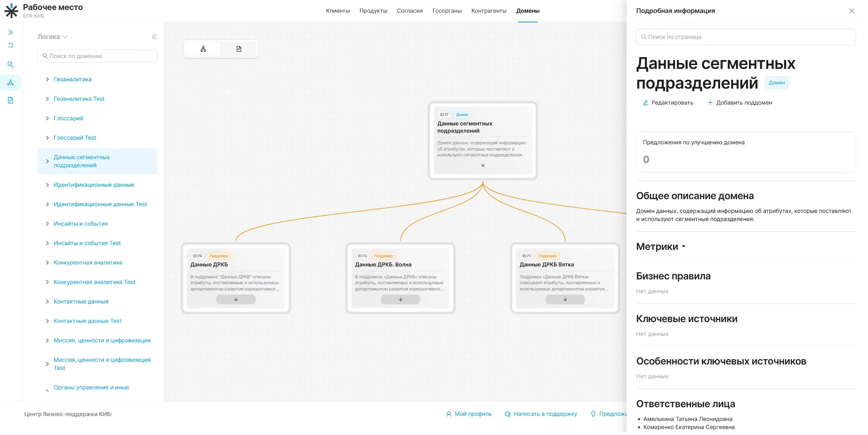Select Инсайты и события tree item
Screen dimensions: 868x435
pyautogui.click(x=81, y=224)
